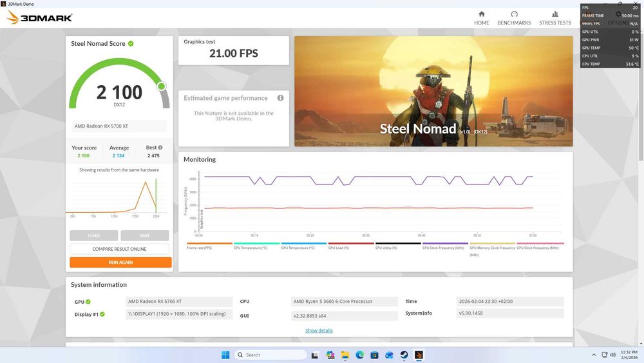Toggle the GPU Memory Clock Frequency legend

click(492, 249)
